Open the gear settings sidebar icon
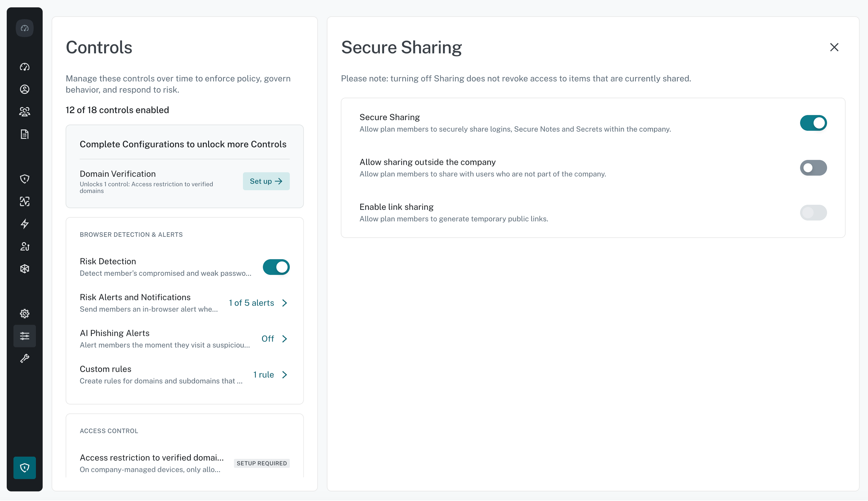This screenshot has width=868, height=501. tap(24, 314)
